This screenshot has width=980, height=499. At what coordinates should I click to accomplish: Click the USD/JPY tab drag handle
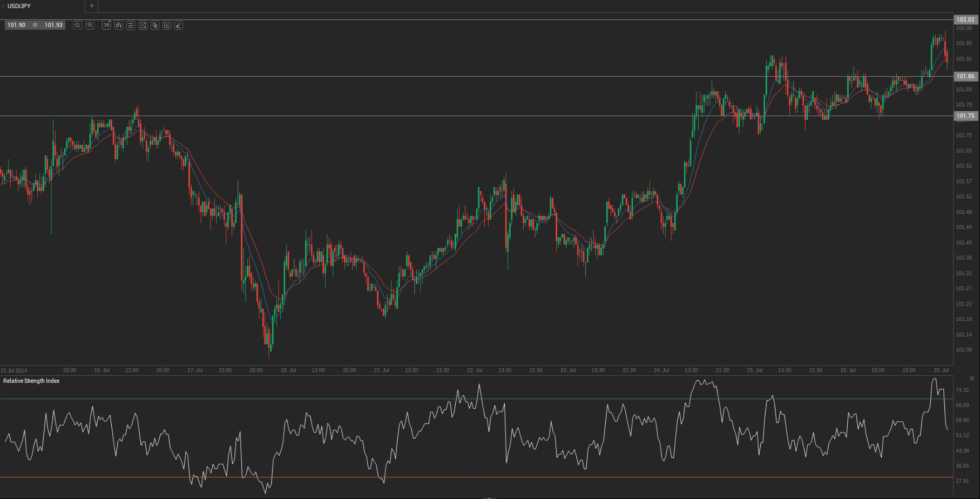[x=3, y=6]
